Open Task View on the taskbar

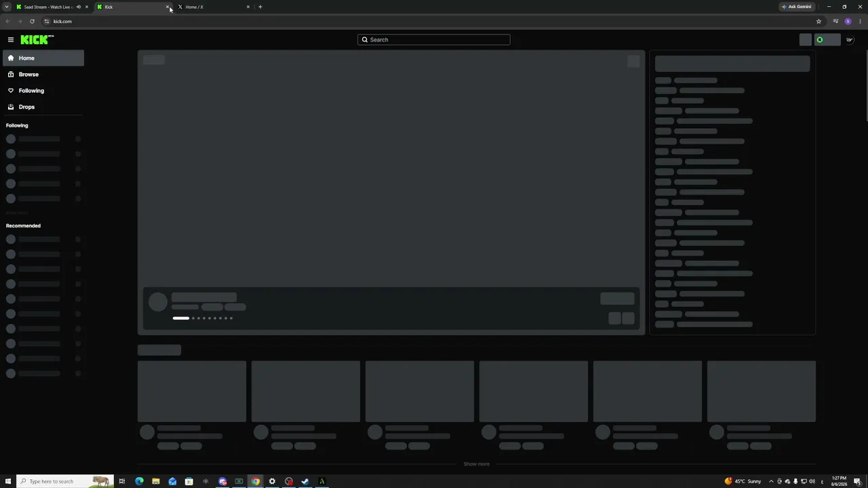(x=122, y=481)
